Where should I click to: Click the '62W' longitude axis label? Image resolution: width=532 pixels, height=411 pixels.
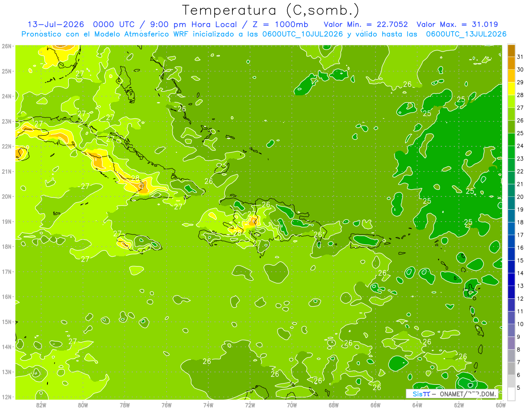(459, 405)
